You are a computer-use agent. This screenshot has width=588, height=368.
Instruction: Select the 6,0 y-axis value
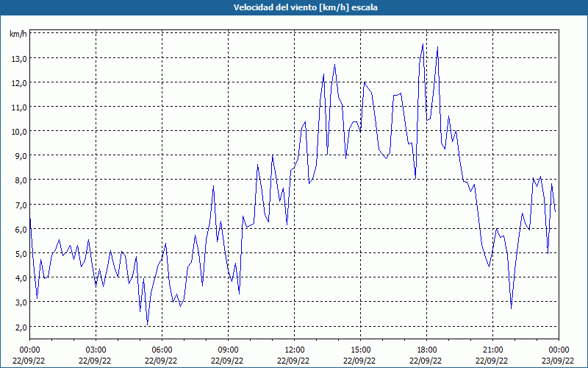coord(21,230)
